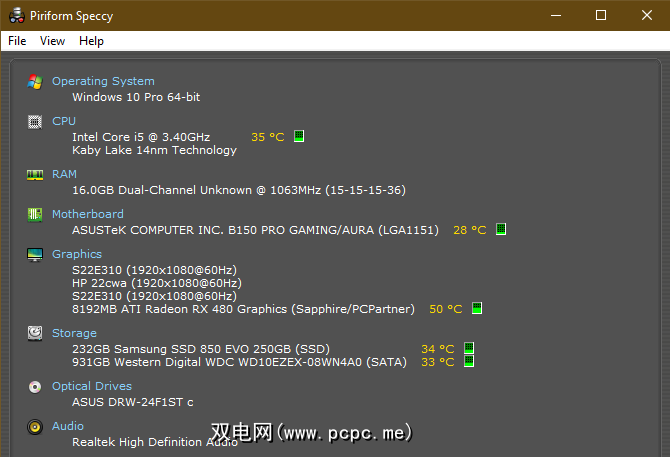Open the Graphics section link
Viewport: 670px width, 457px height.
pos(77,254)
